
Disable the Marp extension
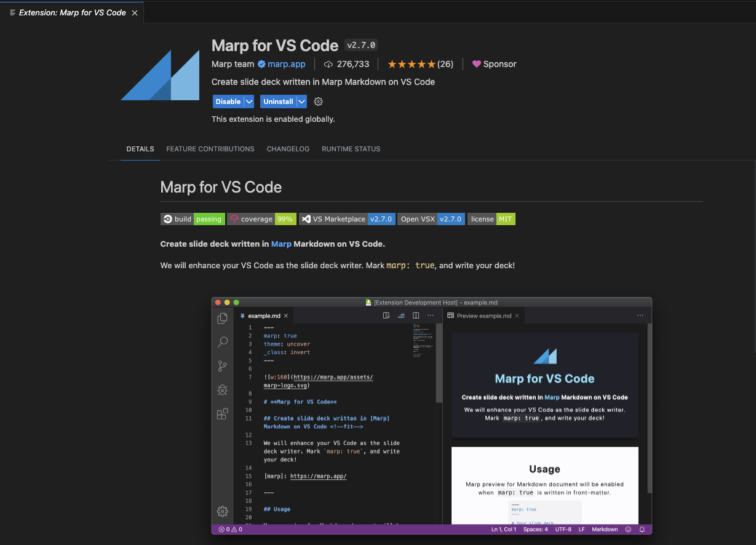point(228,101)
